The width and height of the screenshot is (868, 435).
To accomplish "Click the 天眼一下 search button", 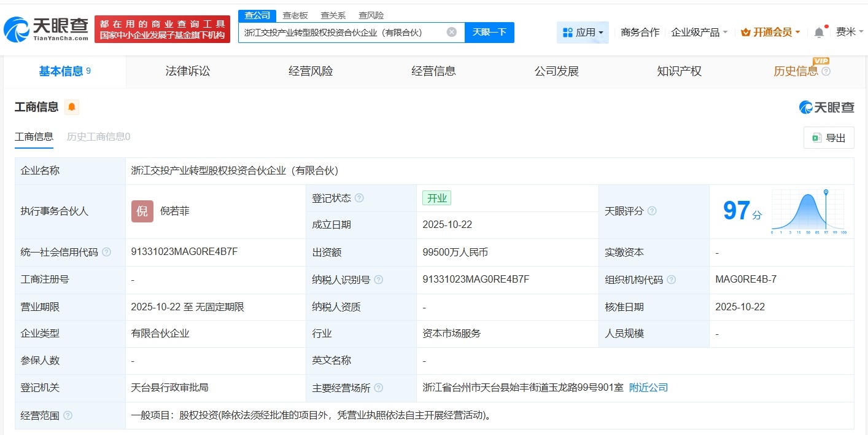I will 489,32.
